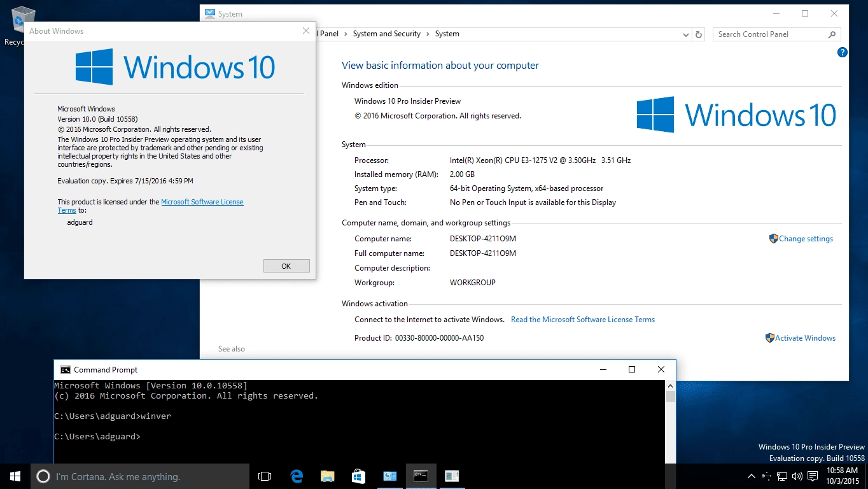The image size is (868, 489).
Task: Show hidden tray icons chevron
Action: [x=752, y=476]
